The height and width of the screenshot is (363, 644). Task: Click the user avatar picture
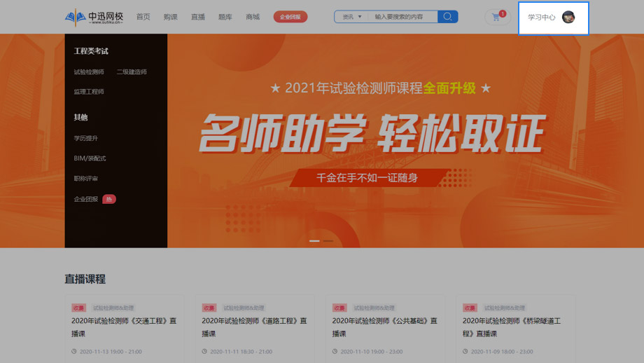[x=568, y=17]
